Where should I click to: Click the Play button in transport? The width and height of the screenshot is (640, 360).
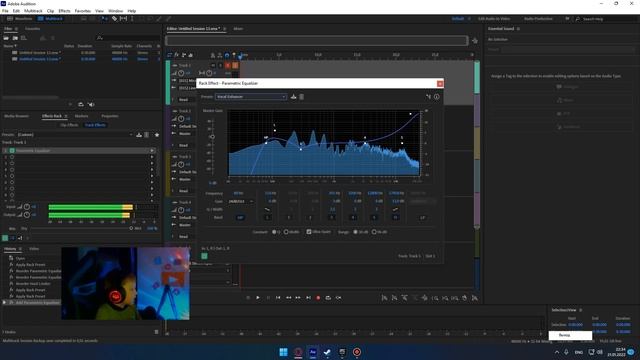[x=258, y=298]
